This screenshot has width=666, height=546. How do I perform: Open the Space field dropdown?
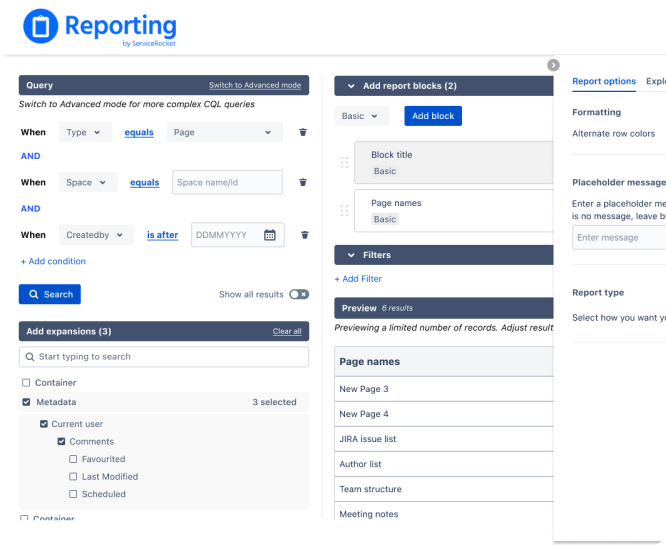pos(88,182)
